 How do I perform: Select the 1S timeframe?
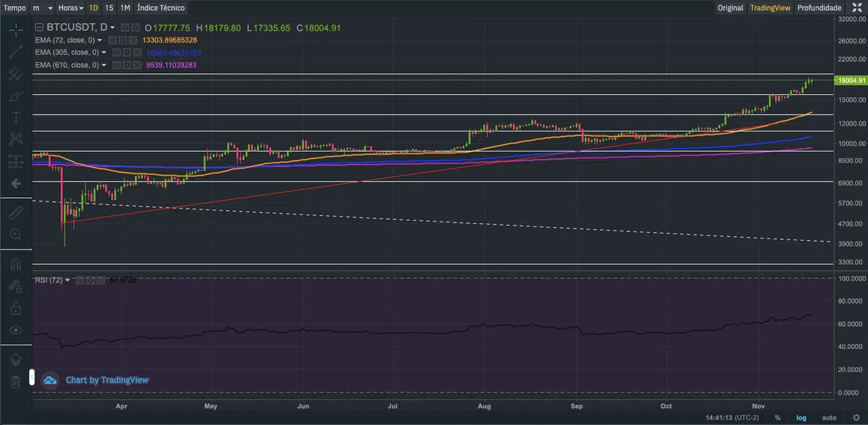coord(109,8)
